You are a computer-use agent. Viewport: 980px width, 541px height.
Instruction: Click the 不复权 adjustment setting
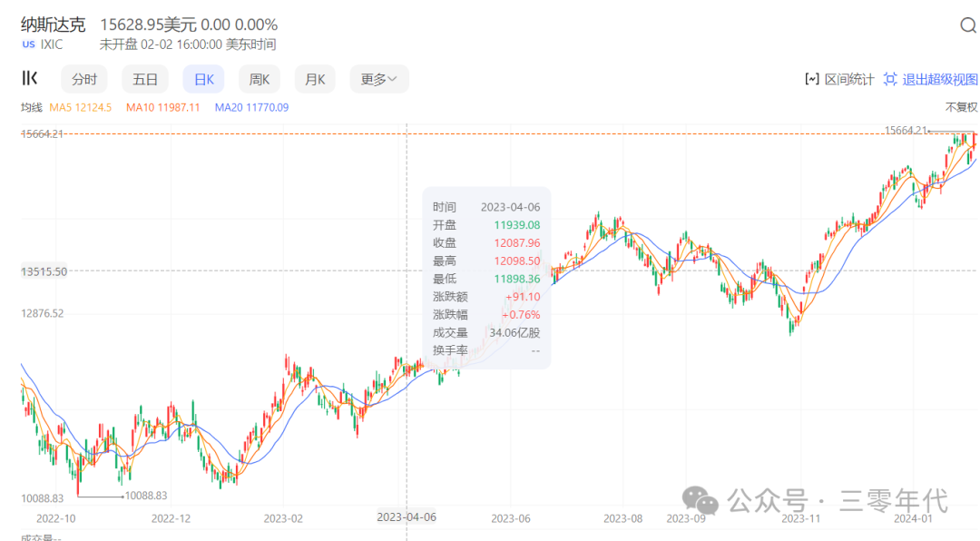click(x=961, y=108)
